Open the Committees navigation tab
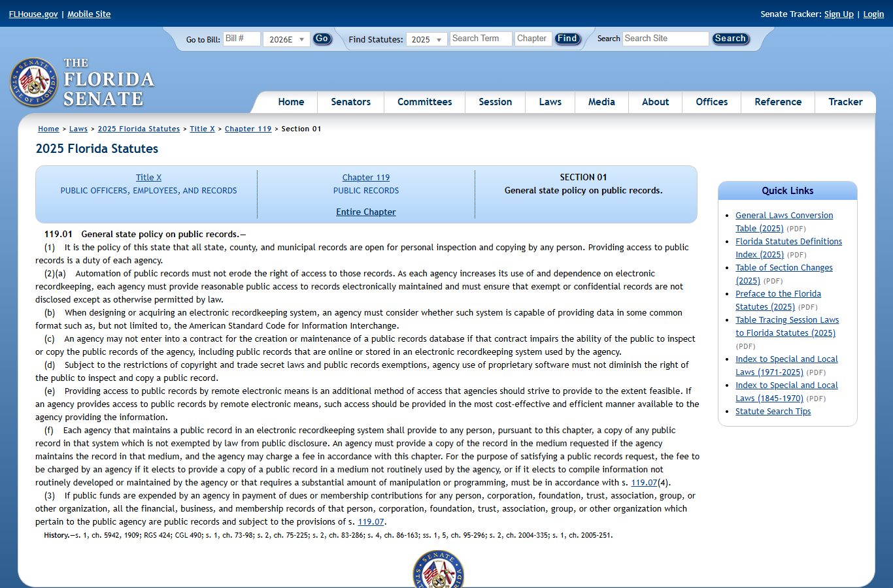This screenshot has height=588, width=893. point(424,102)
